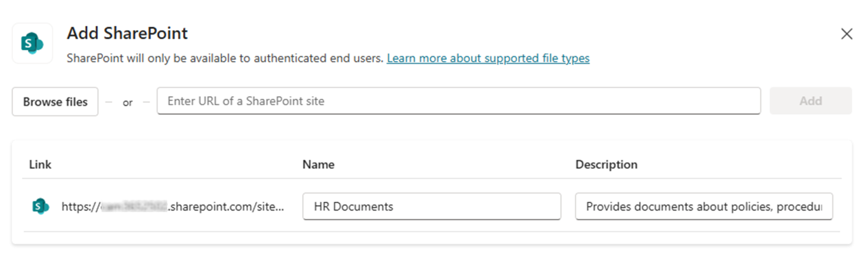This screenshot has width=868, height=265.
Task: Click the Link column header
Action: 40,165
